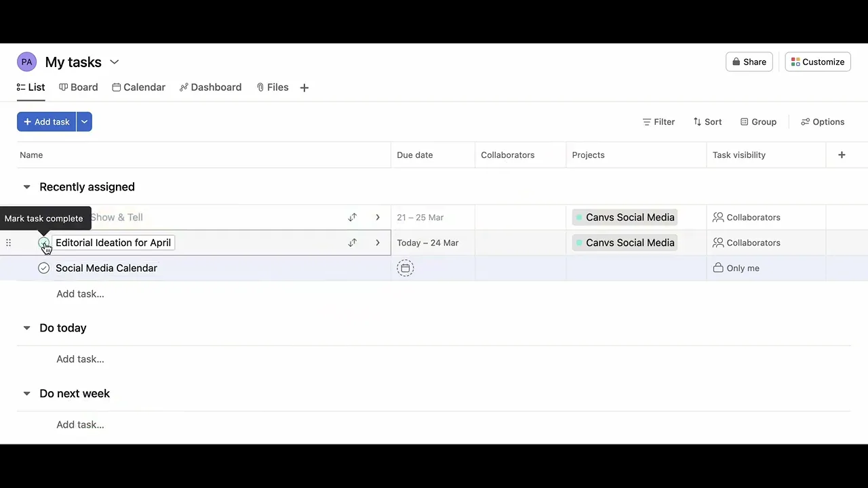Open the Add task dropdown arrow
Viewport: 868px width, 488px height.
(84, 122)
